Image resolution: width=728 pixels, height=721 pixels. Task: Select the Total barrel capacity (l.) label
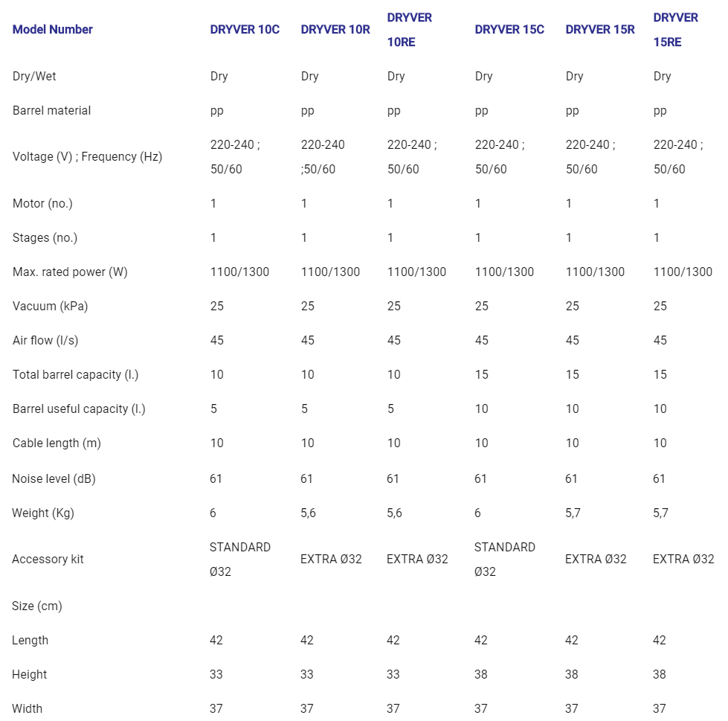[75, 375]
